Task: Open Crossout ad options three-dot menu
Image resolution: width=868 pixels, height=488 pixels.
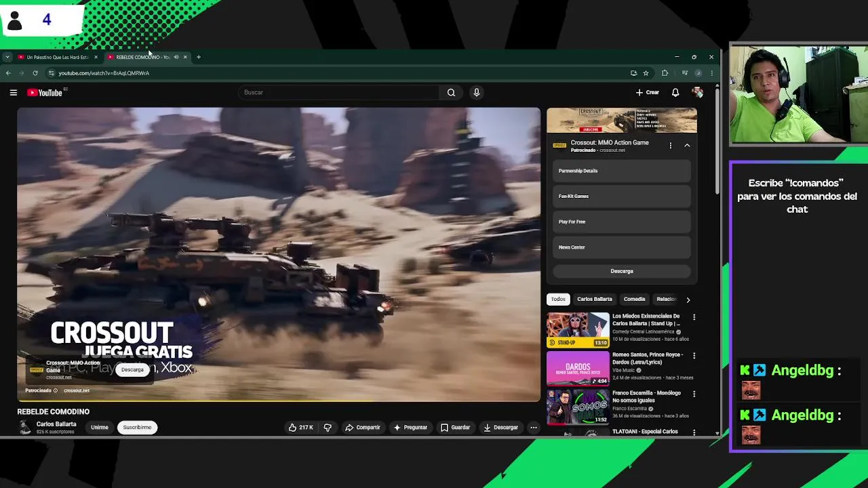Action: 671,146
